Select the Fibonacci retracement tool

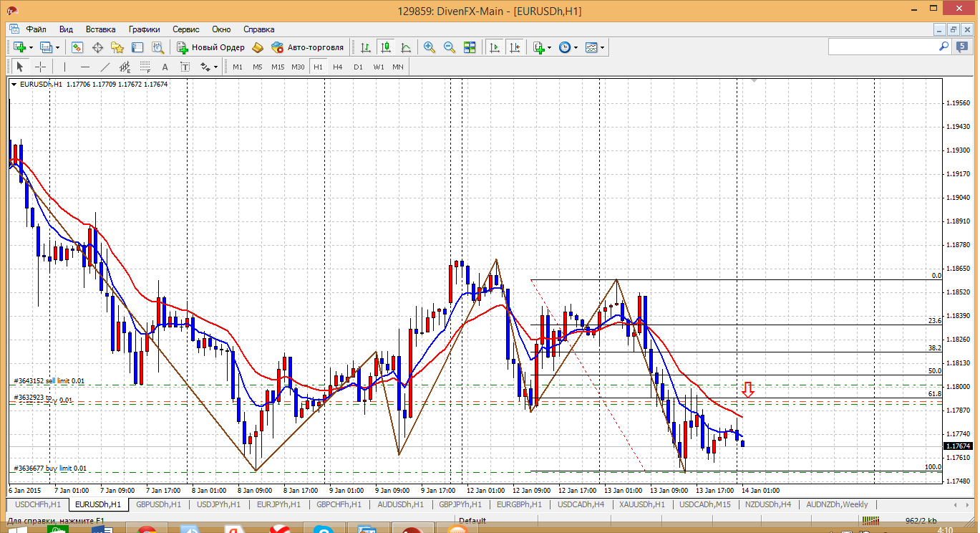(x=146, y=67)
